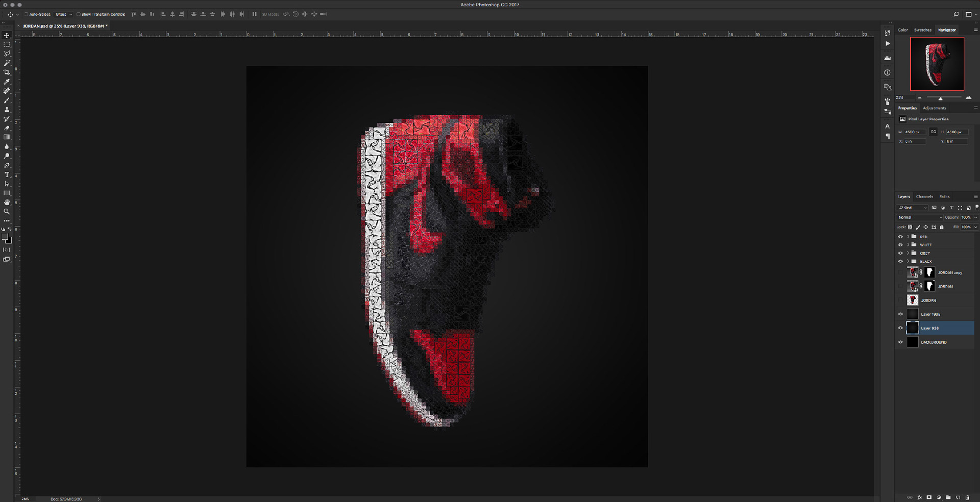Select the Clone Stamp tool
Screen dimensions: 980x502
[7, 110]
